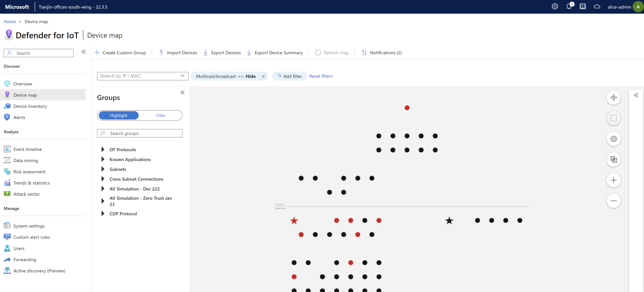Expand the OT Protocols group
This screenshot has height=292, width=644.
click(103, 150)
